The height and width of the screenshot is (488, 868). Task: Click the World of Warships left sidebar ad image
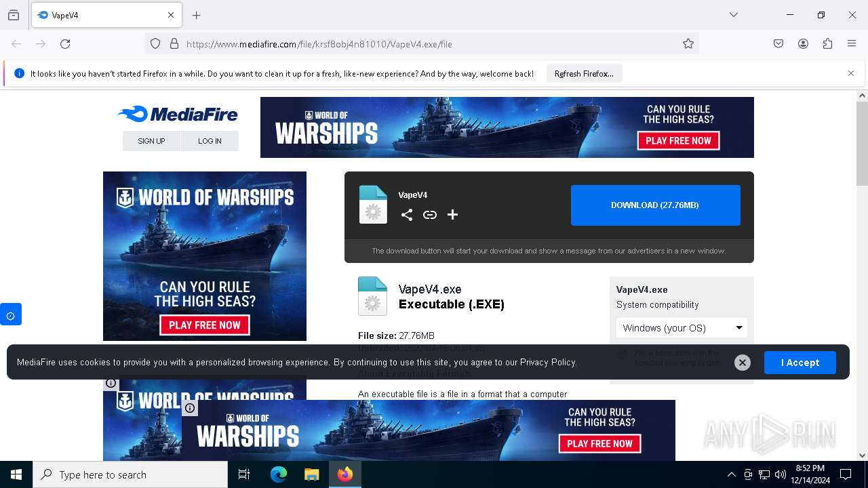coord(205,256)
